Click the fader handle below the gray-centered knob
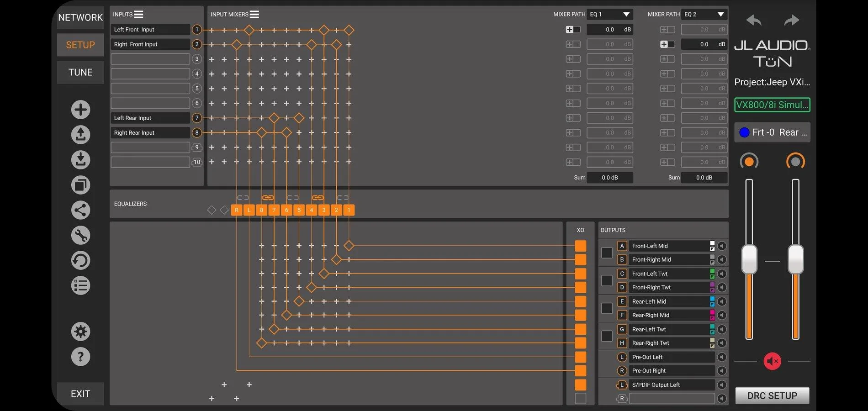 [x=796, y=259]
